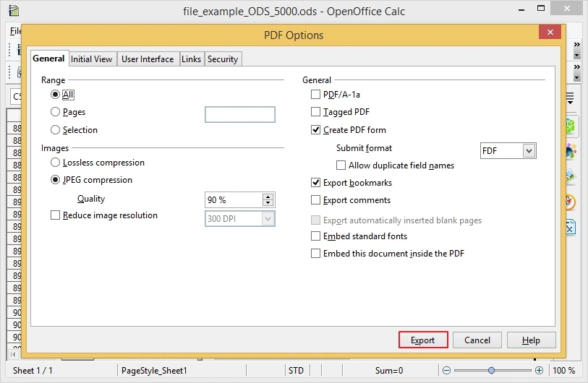This screenshot has width=588, height=383.
Task: Show hidden buttons of the upper toolbar
Action: click(576, 45)
